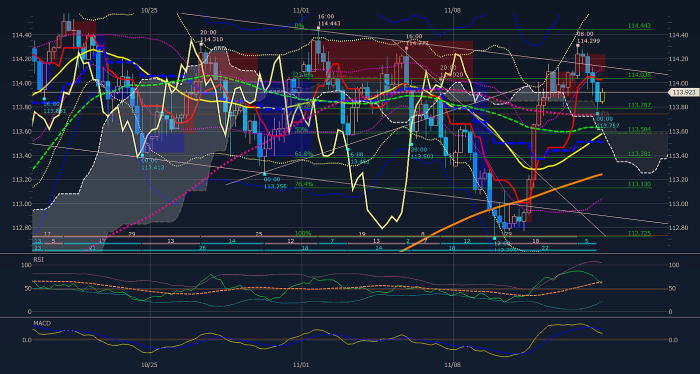
Task: Click the 76.4% Fibonacci percentage label
Action: [x=304, y=184]
